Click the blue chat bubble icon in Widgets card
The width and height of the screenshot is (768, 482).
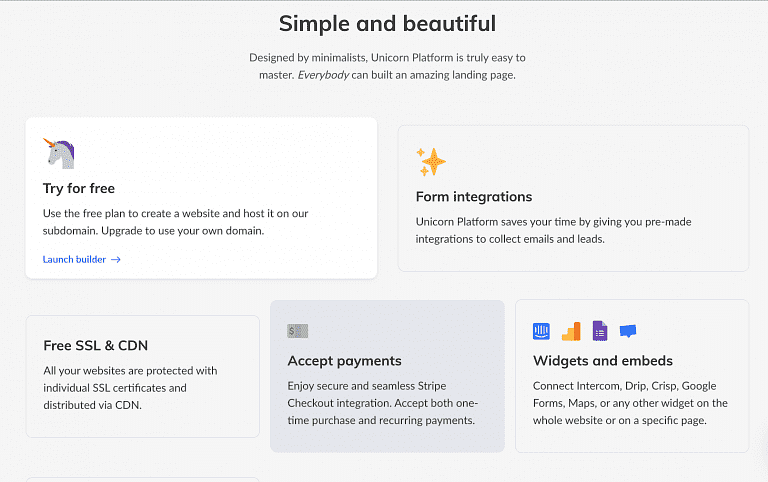click(x=628, y=331)
